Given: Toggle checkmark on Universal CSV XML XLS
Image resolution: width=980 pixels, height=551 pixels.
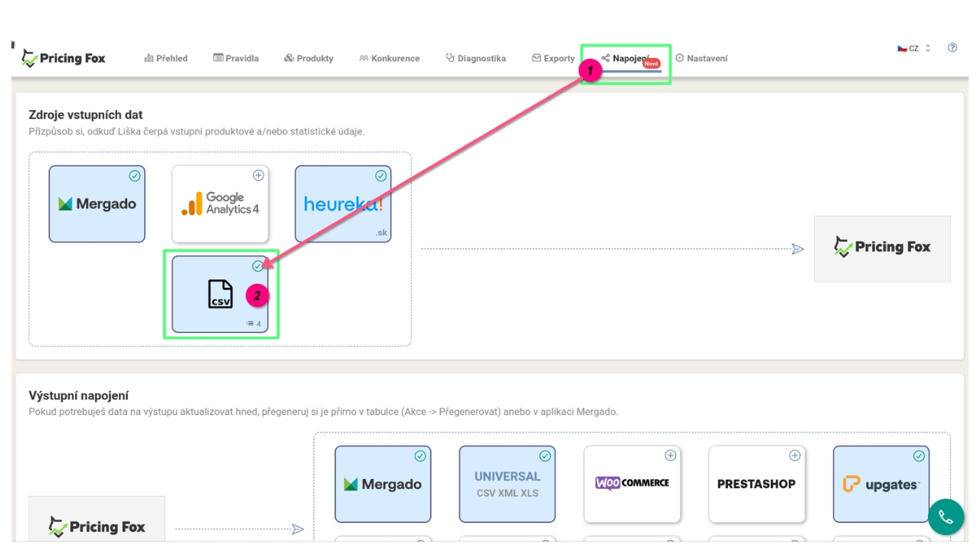Looking at the screenshot, I should point(545,456).
